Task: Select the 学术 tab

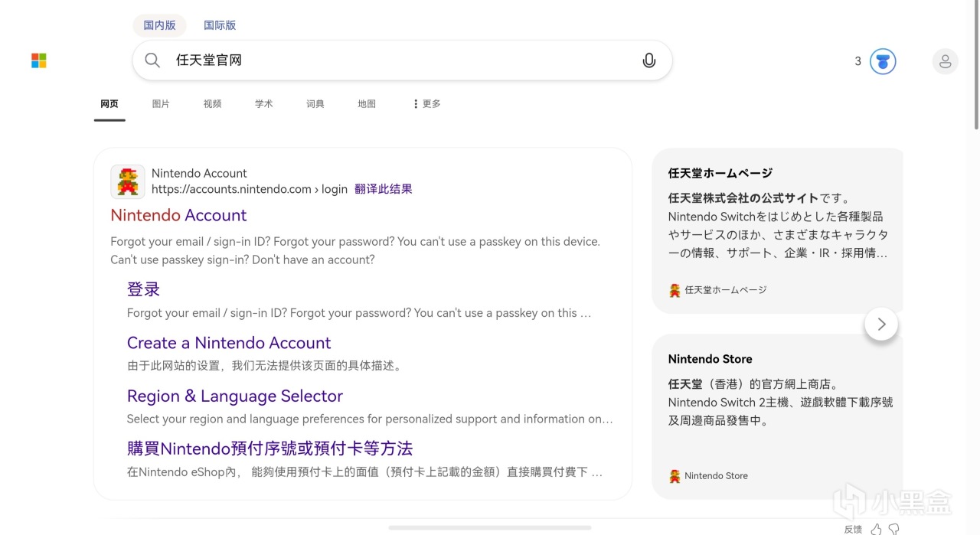Action: pos(263,103)
